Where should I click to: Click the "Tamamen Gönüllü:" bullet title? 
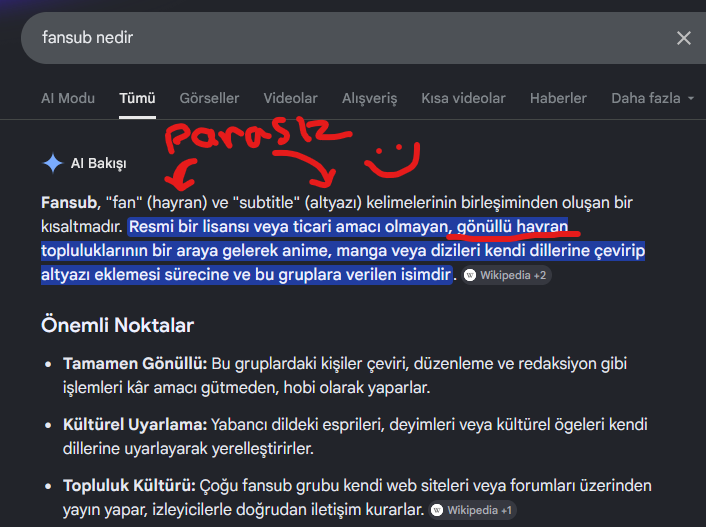pos(135,363)
